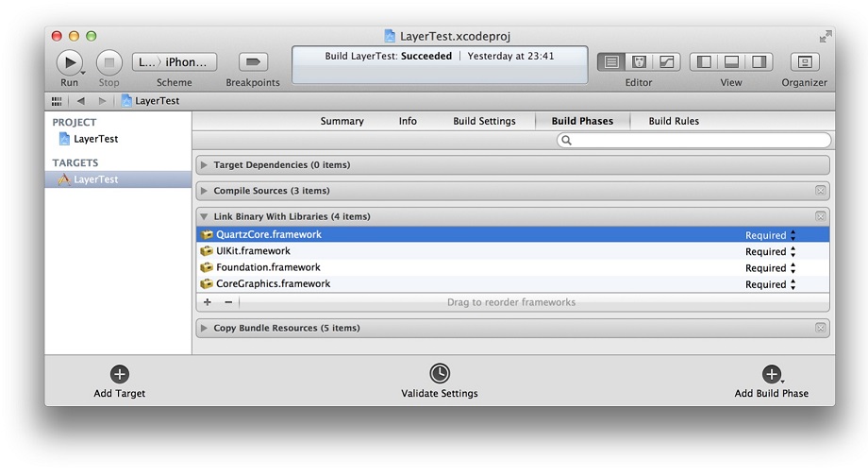Select the Standard editor icon
The height and width of the screenshot is (476, 868).
click(611, 62)
